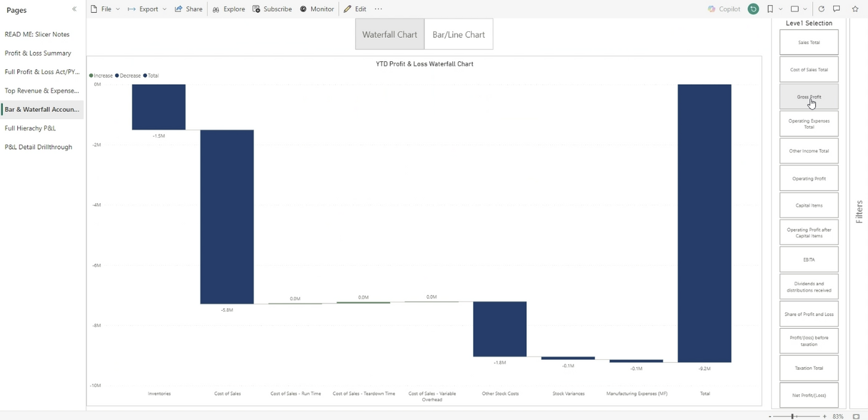868x420 pixels.
Task: Click the Subscribe text label
Action: click(278, 9)
